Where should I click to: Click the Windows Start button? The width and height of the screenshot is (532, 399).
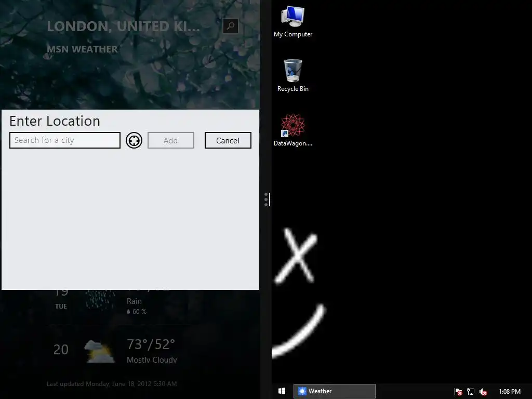point(282,391)
